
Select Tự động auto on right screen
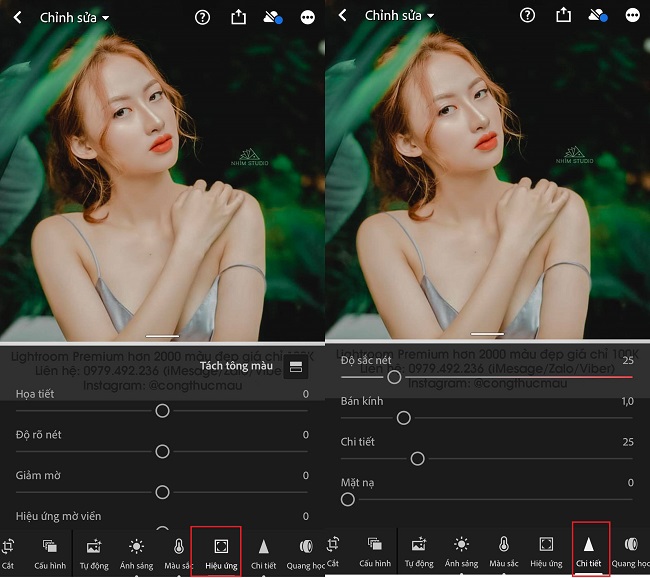(x=419, y=551)
